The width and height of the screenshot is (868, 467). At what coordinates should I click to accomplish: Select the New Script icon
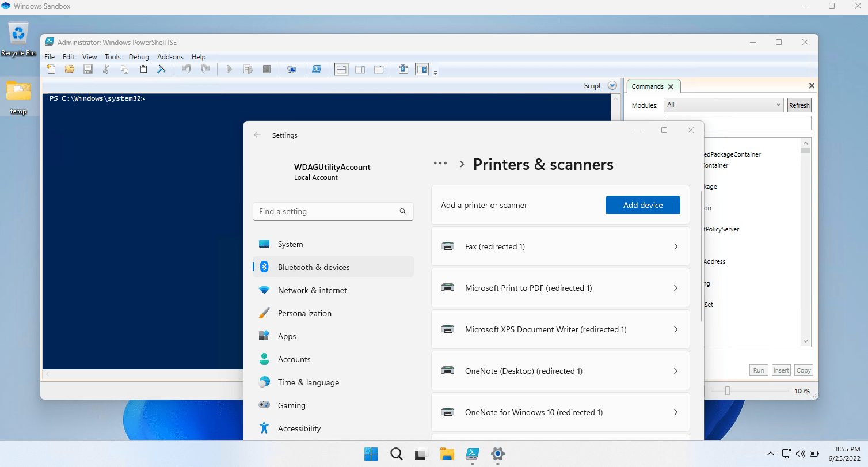(x=51, y=69)
